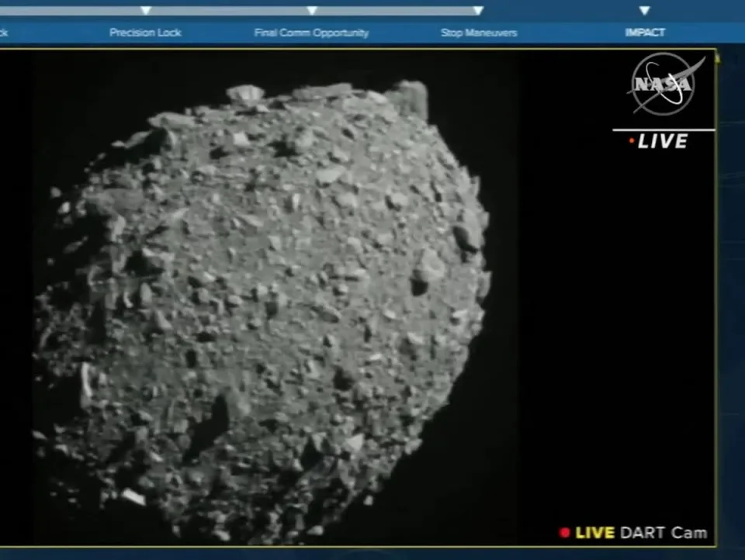The image size is (745, 560).
Task: Select the triangle marker above Final Comm Opportunity
Action: click(311, 11)
